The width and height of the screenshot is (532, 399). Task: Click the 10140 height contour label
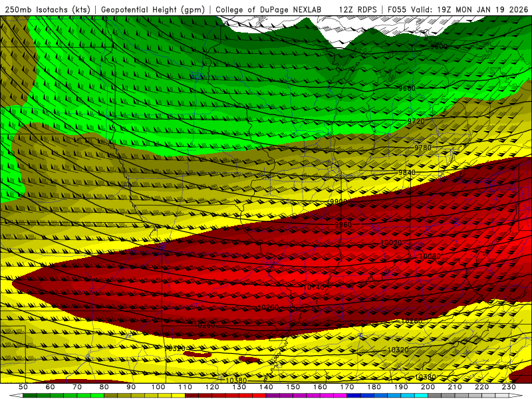[313, 287]
